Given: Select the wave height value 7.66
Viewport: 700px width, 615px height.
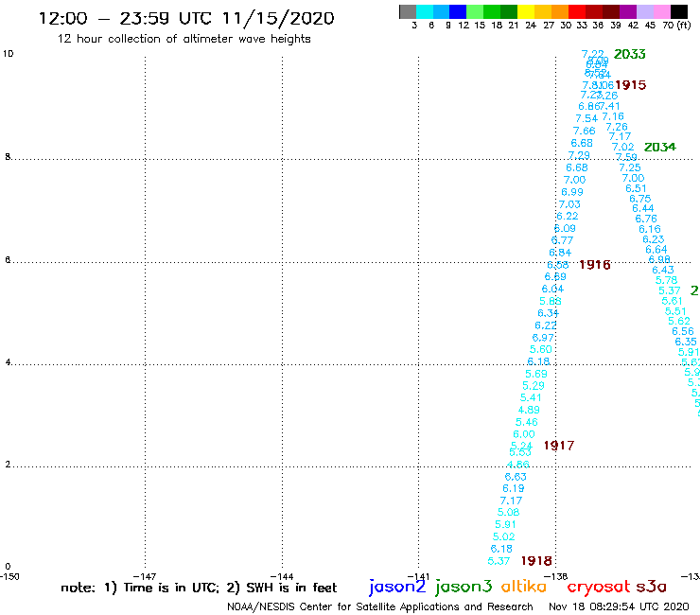Looking at the screenshot, I should 584,131.
